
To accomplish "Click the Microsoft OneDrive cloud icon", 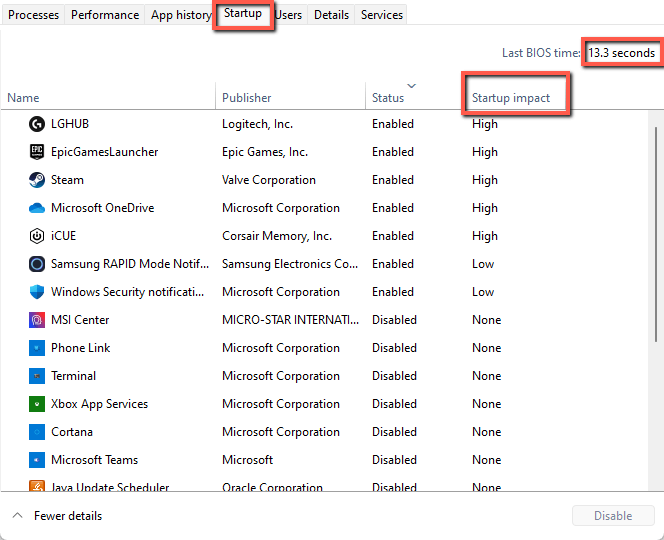I will point(37,208).
